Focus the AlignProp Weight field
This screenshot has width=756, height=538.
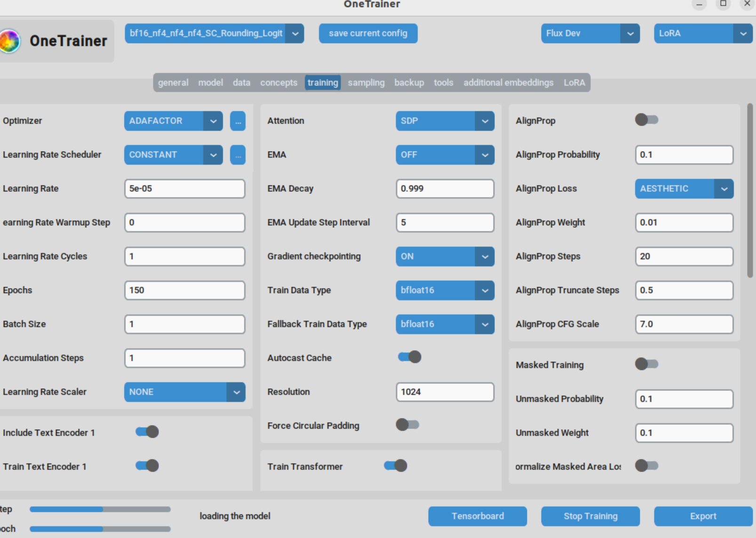click(684, 223)
